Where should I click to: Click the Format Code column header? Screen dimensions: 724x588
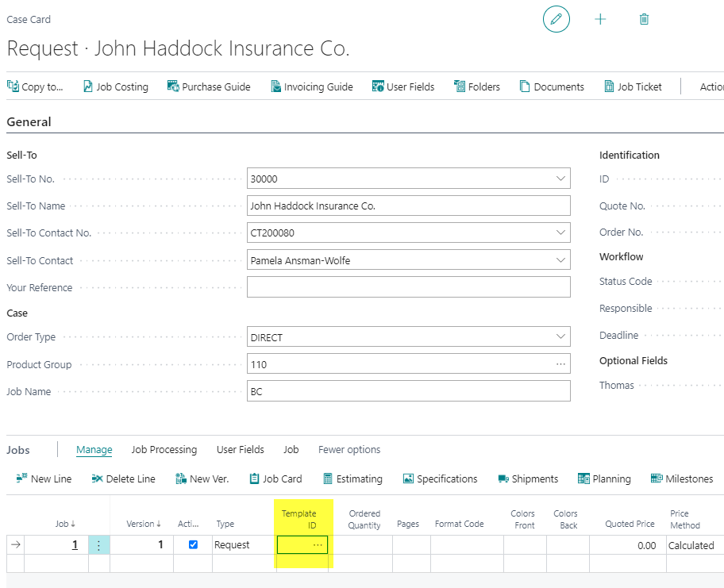click(x=459, y=524)
